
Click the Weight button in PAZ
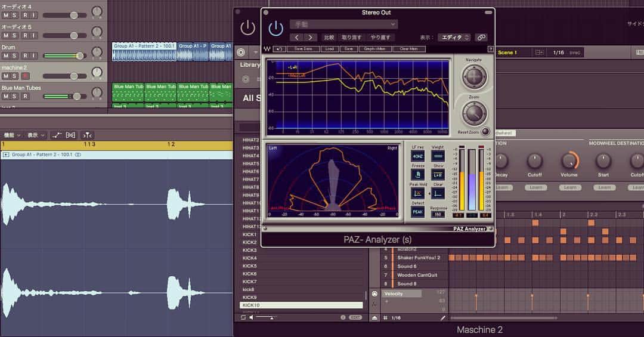tap(438, 156)
